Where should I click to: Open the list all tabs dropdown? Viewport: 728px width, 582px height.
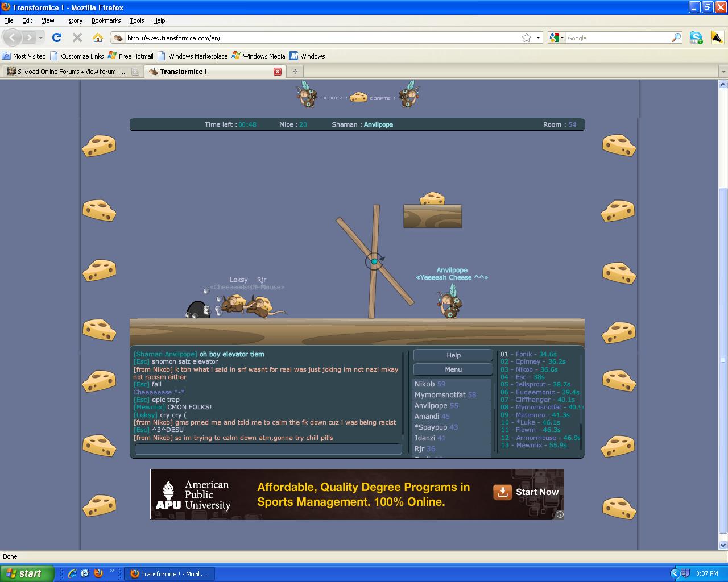tap(723, 72)
